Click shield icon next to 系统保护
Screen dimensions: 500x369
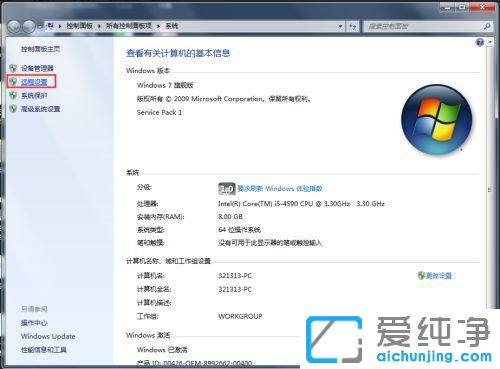click(x=13, y=95)
